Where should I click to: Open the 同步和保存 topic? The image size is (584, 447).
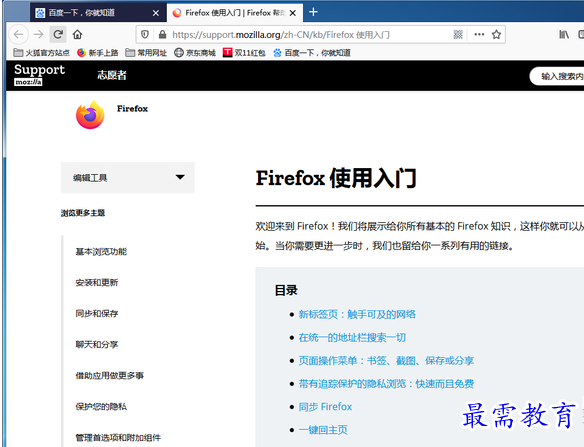coord(96,313)
